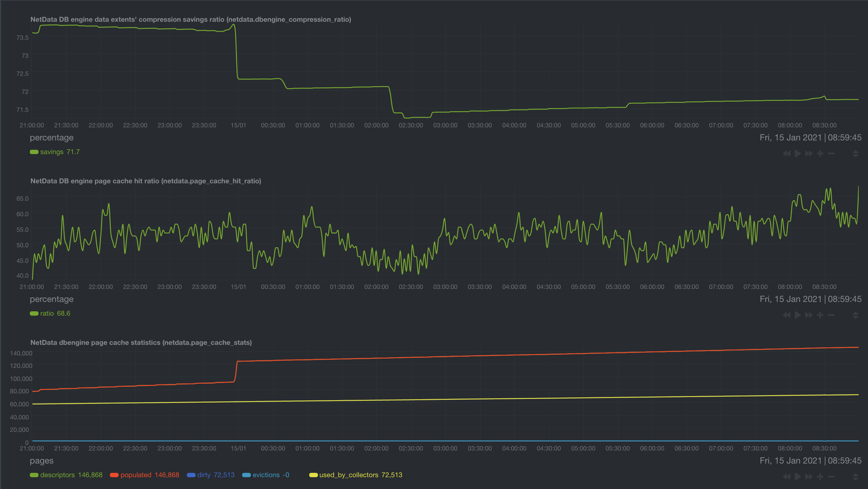Zoom out on the compression savings chart
This screenshot has height=489, width=868.
click(x=832, y=153)
